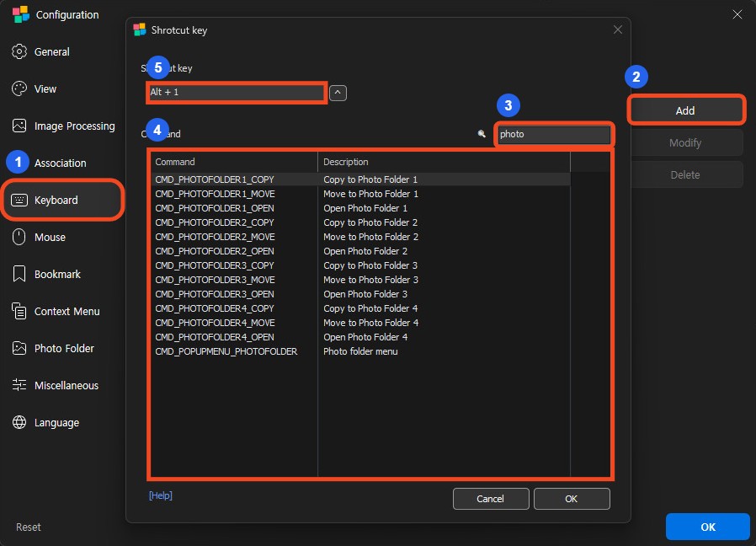
Task: Open the Mouse settings page
Action: (51, 237)
